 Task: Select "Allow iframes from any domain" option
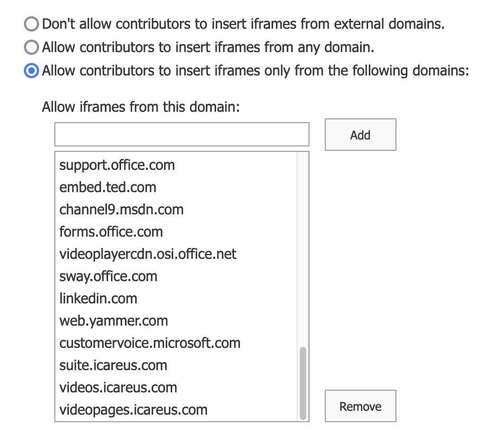32,47
